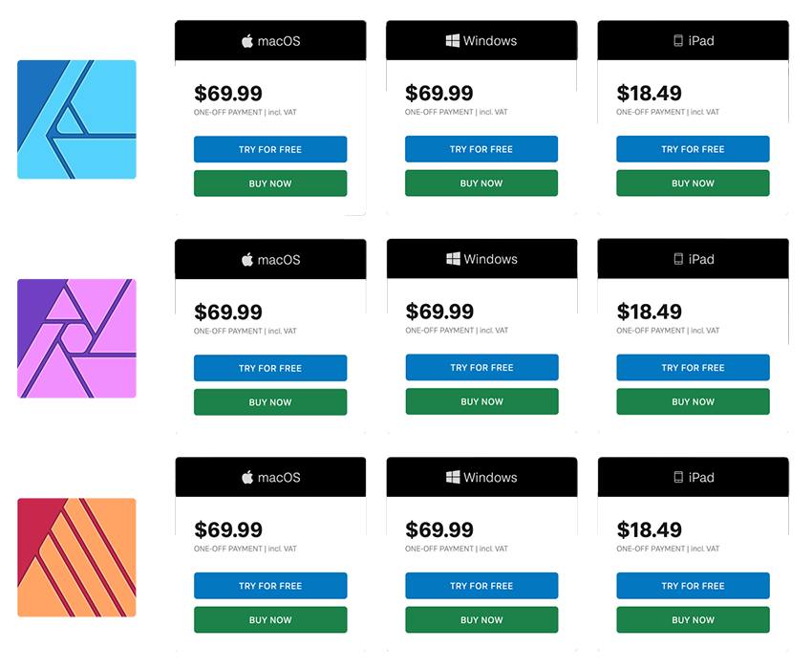Click the Affinity Designer blue logo icon
The height and width of the screenshot is (669, 812).
76,119
